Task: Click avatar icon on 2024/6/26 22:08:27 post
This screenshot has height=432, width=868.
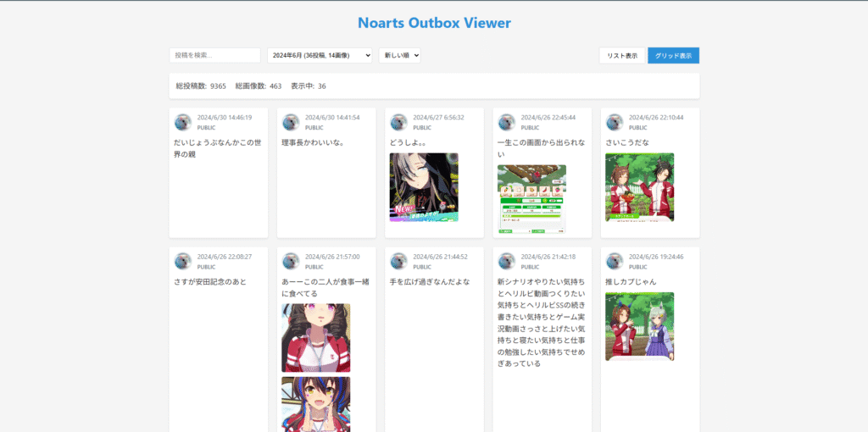Action: (x=183, y=261)
